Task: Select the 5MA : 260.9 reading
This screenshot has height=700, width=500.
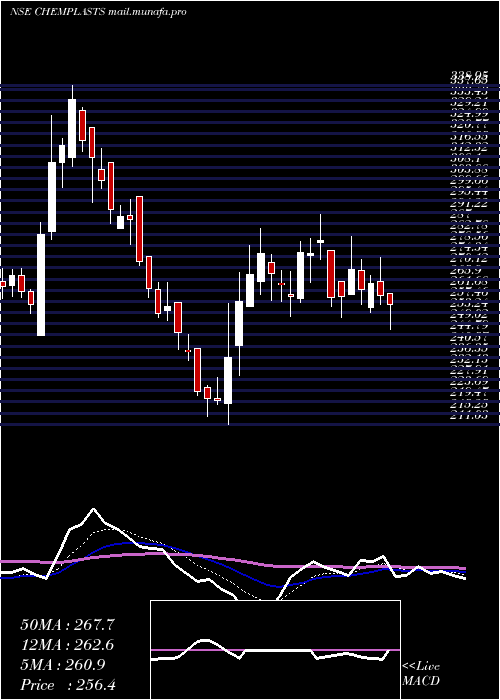Action: pyautogui.click(x=63, y=665)
